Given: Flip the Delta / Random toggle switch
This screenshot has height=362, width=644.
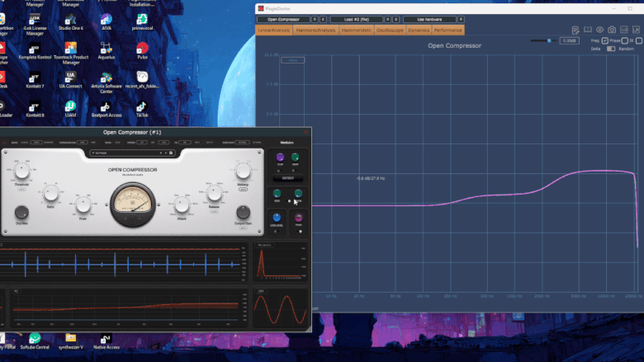Looking at the screenshot, I should [611, 49].
